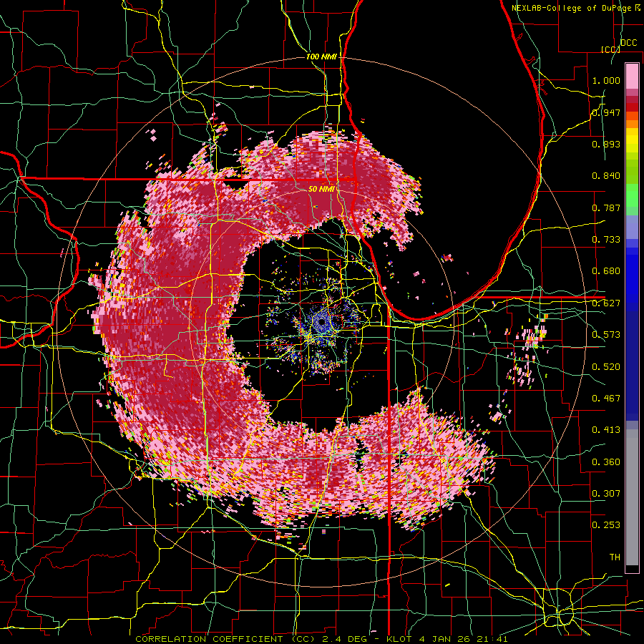Click the 0.253 scale value

606,525
